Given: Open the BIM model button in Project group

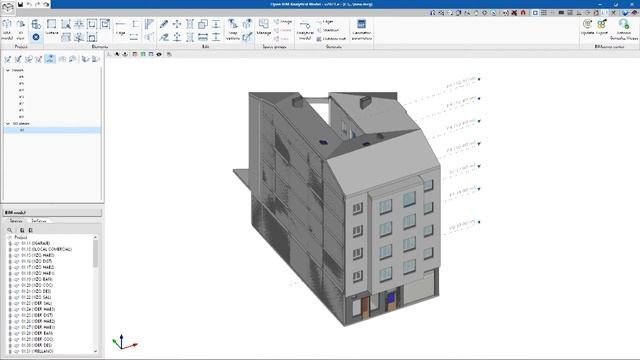Looking at the screenshot, I should 7,29.
